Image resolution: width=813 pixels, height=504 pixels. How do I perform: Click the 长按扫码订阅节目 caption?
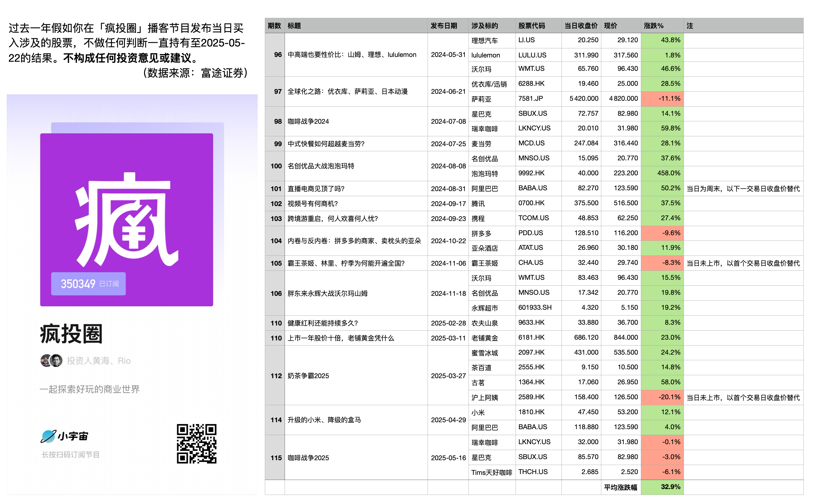tap(70, 455)
